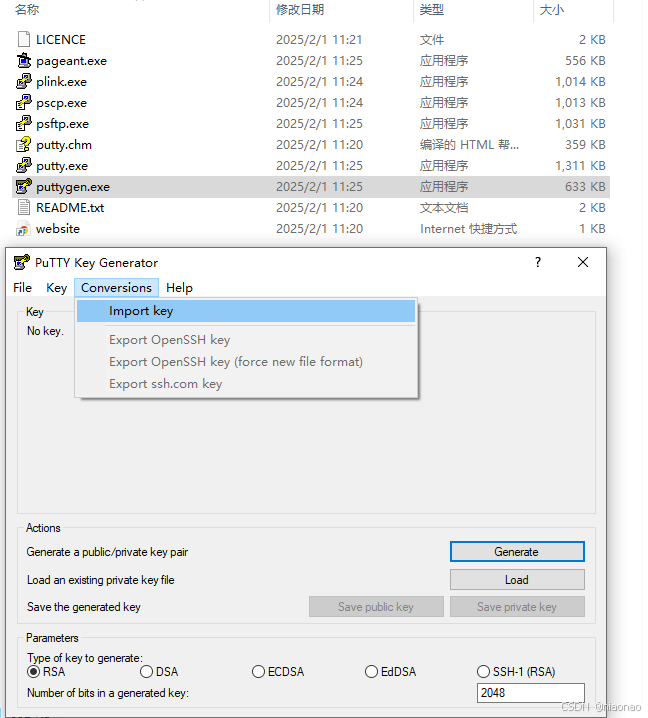This screenshot has width=648, height=718.
Task: Select the puttygen.exe file name
Action: [x=73, y=187]
